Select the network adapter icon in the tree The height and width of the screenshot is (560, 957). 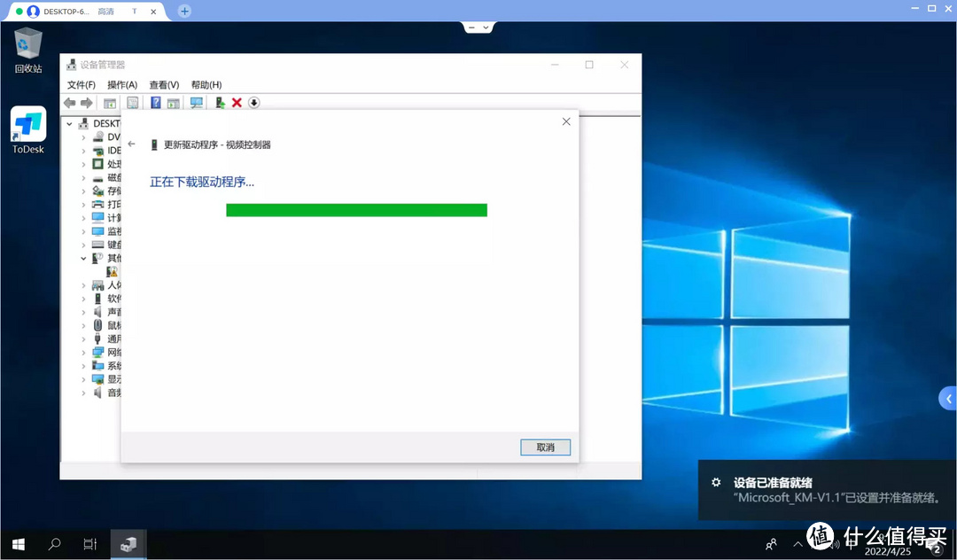pyautogui.click(x=97, y=352)
